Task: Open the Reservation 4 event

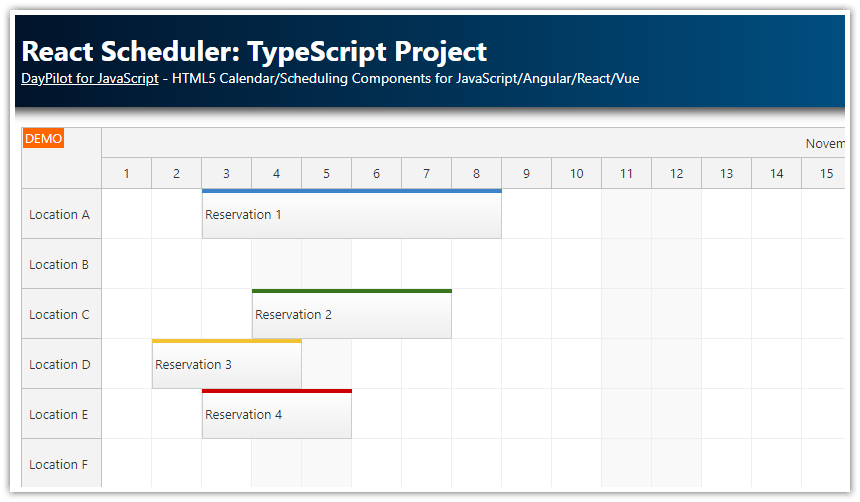Action: click(x=276, y=415)
